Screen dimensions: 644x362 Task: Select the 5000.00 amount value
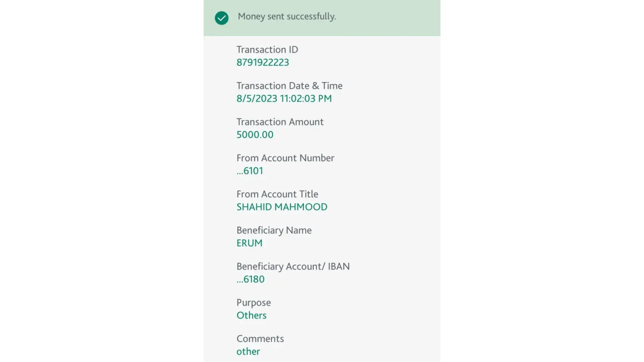click(255, 135)
